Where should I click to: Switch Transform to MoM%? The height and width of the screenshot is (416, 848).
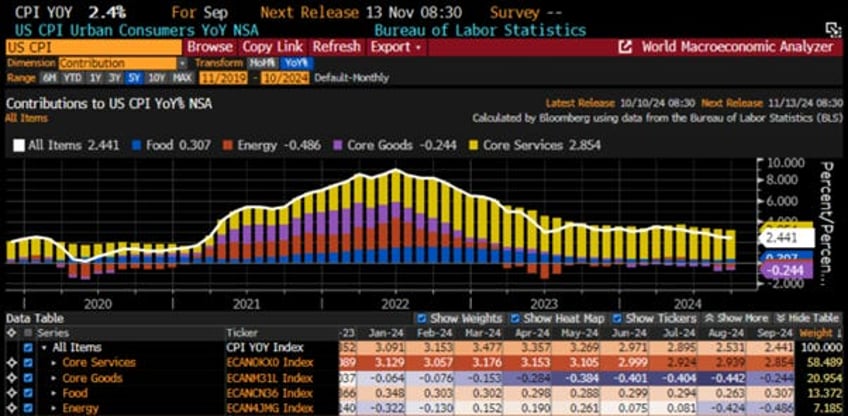point(262,63)
